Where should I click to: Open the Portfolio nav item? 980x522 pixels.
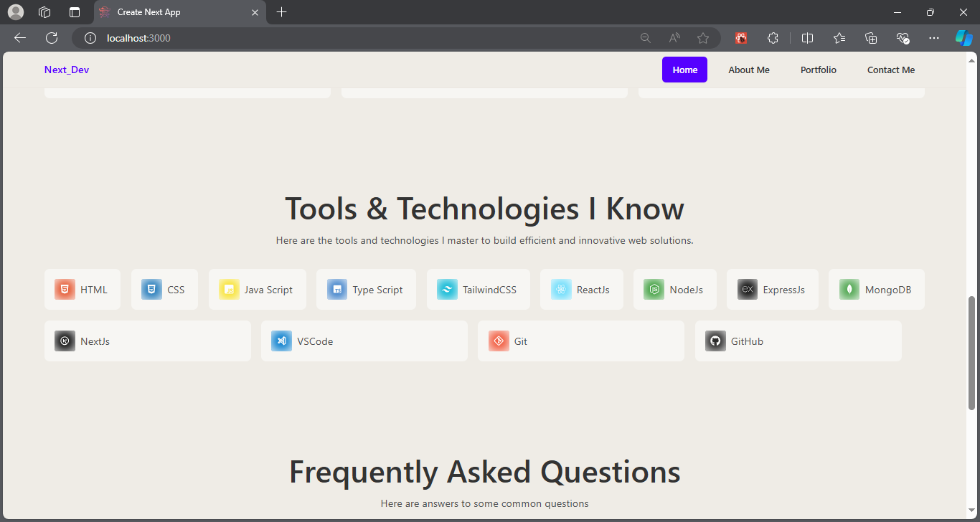click(819, 70)
